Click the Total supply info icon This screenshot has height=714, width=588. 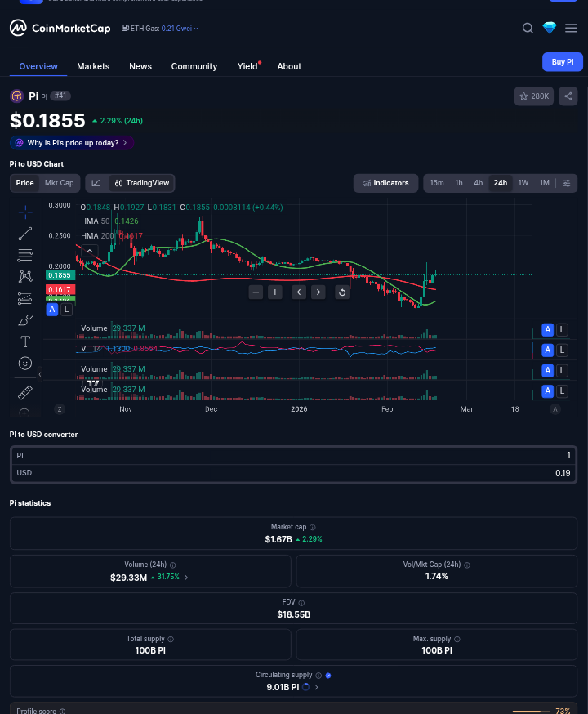click(171, 640)
